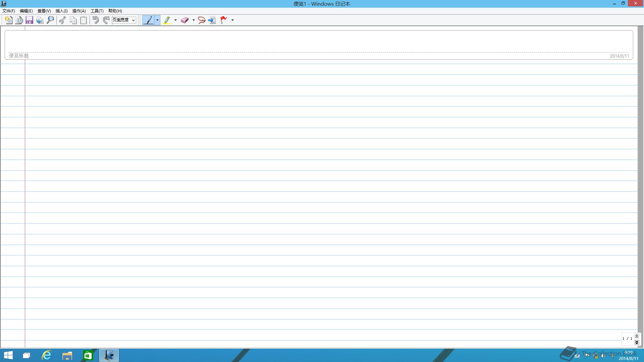Open the recent notes icon with clock
Image resolution: width=644 pixels, height=362 pixels.
tap(19, 20)
